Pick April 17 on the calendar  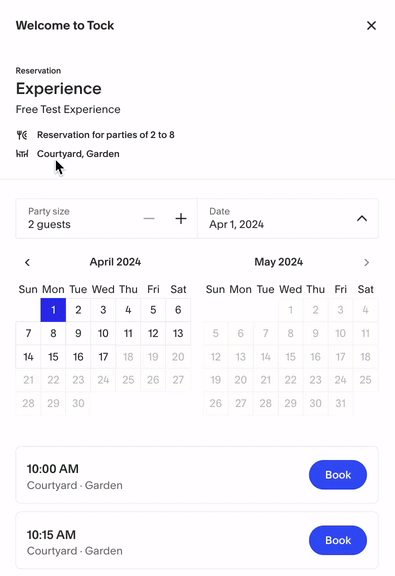pos(103,357)
